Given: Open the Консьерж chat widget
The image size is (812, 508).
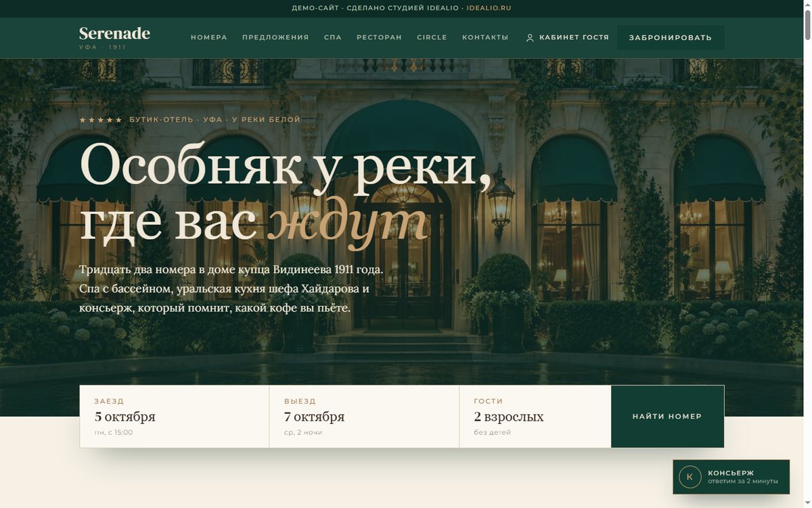Looking at the screenshot, I should point(731,477).
